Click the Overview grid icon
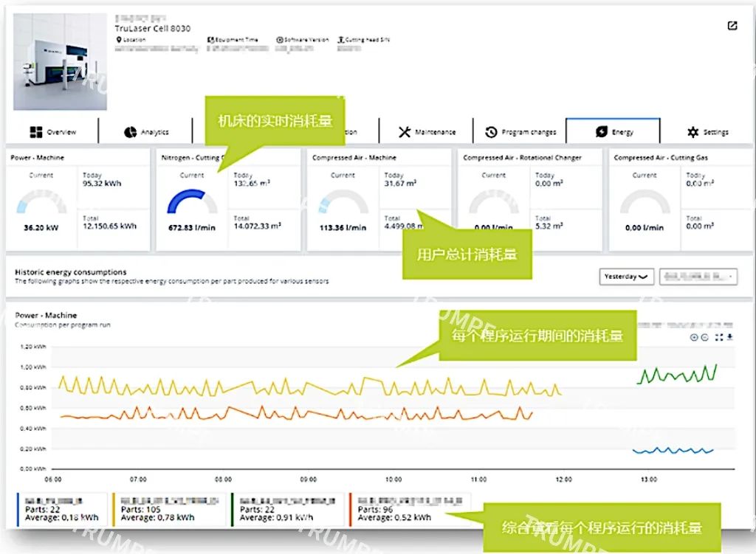The width and height of the screenshot is (756, 554). pos(35,132)
